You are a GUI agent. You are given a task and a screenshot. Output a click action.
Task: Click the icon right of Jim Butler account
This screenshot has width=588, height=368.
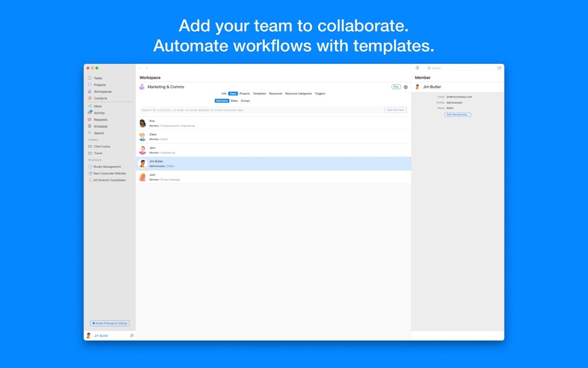coord(132,336)
